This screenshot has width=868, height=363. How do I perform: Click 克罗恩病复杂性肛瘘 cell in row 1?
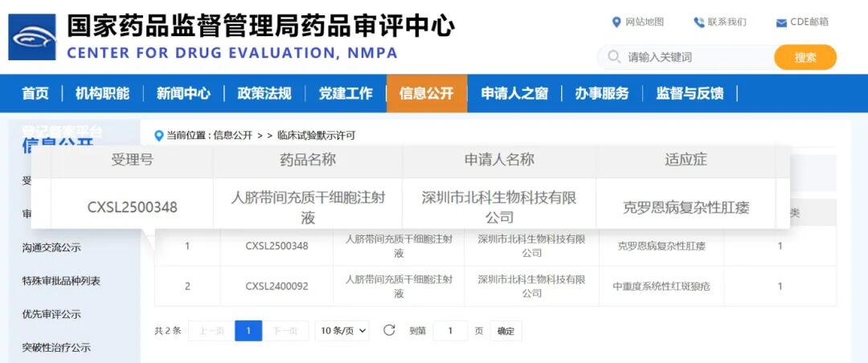point(661,246)
